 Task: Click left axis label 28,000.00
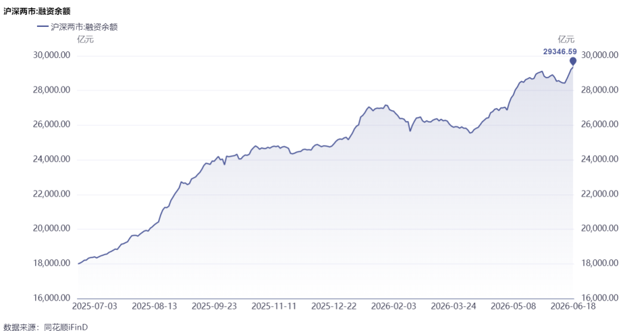pyautogui.click(x=52, y=90)
